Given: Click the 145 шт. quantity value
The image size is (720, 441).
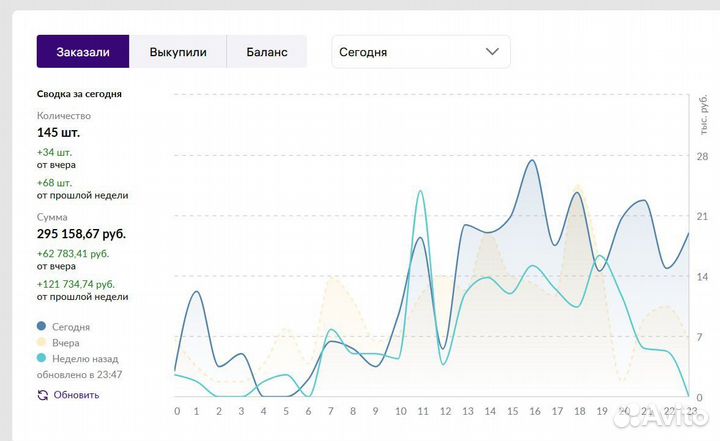Looking at the screenshot, I should (x=58, y=132).
